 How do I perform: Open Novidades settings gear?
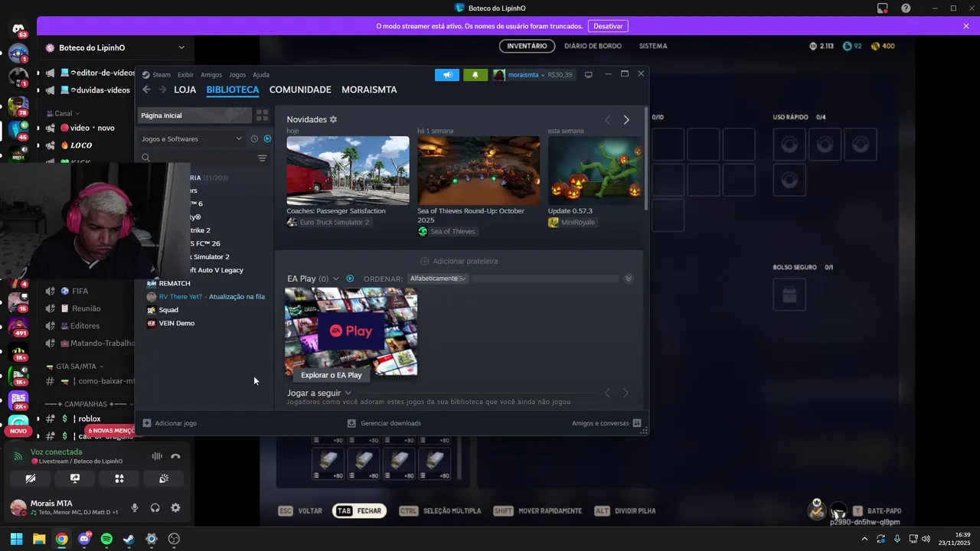333,119
